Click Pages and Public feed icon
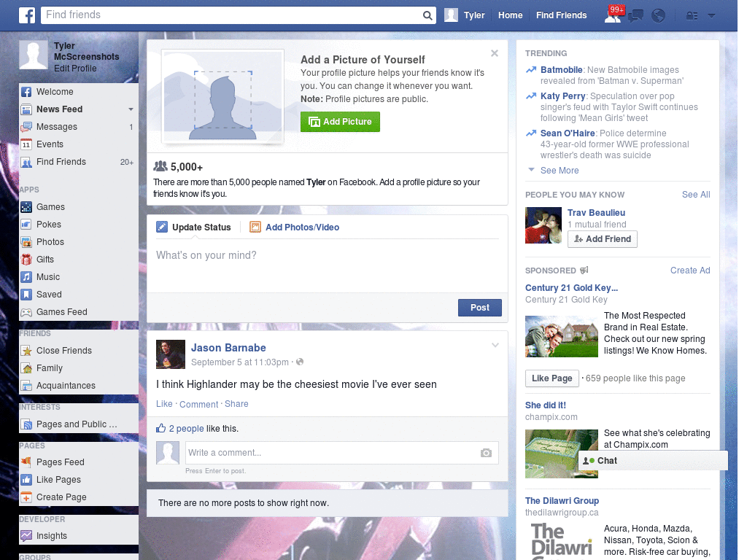Viewport: 747px width, 560px height. 26,424
